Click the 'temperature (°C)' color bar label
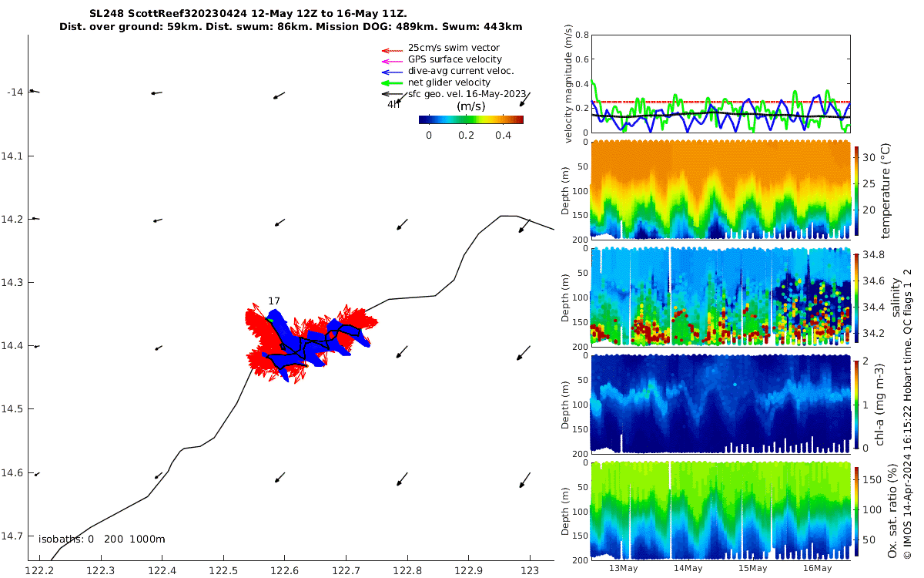924x578 pixels. click(885, 190)
